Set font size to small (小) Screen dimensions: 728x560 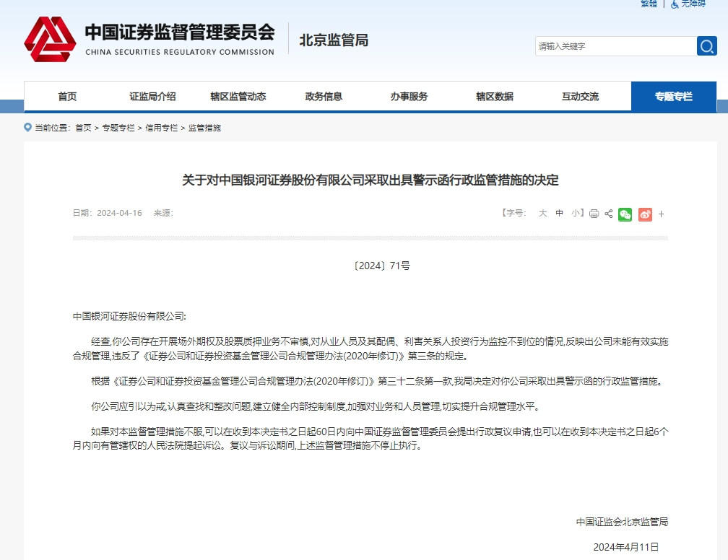coord(576,213)
